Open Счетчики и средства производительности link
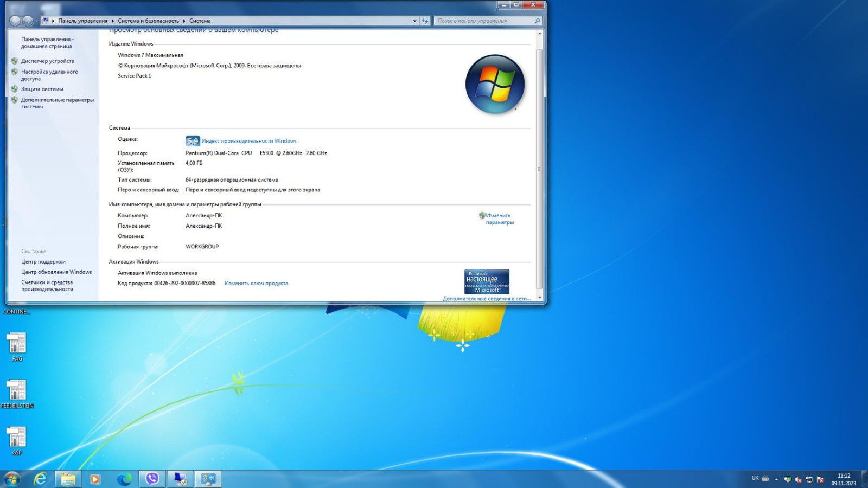 47,286
